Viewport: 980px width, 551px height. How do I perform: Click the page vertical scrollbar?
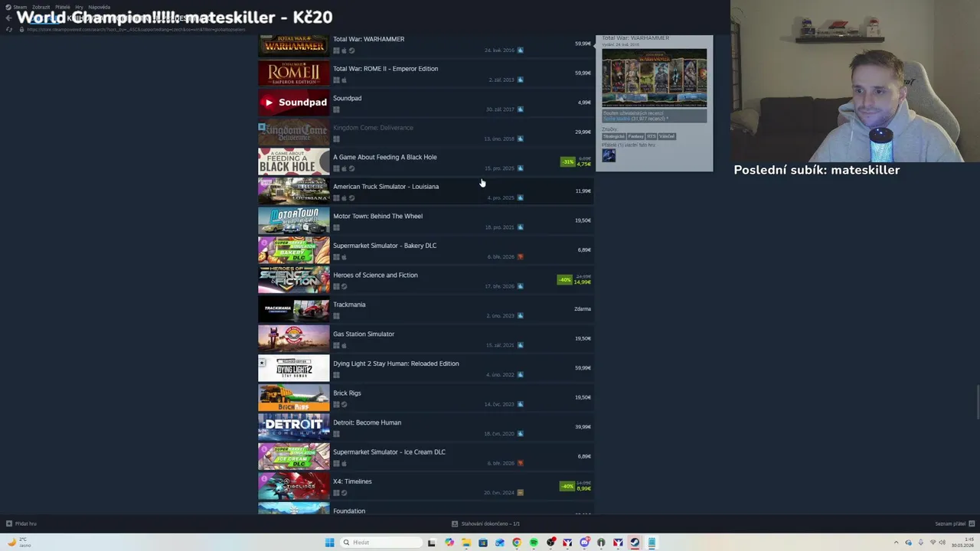point(977,403)
